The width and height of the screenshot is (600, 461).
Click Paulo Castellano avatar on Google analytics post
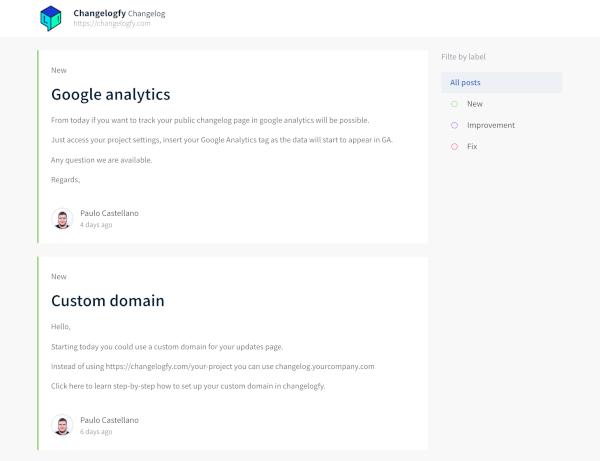62,218
